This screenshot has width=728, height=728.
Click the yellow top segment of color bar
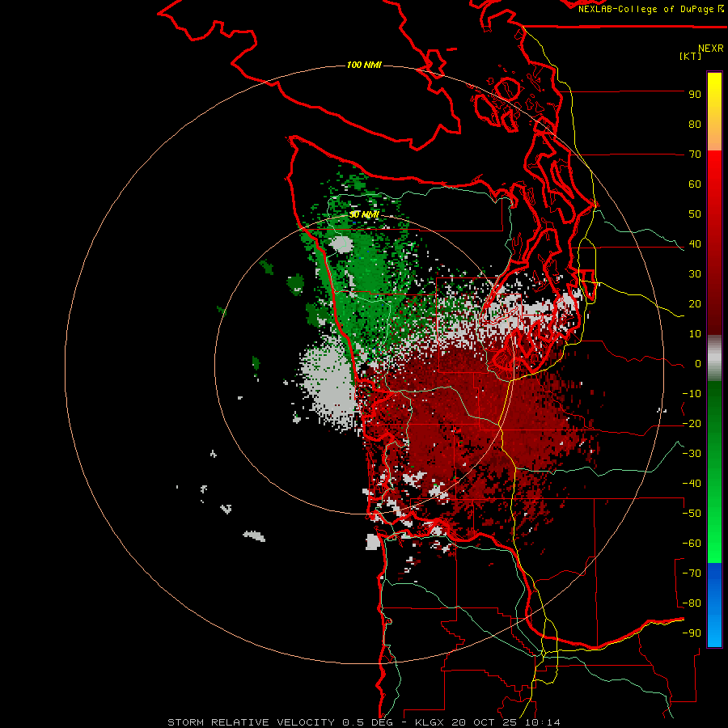(x=714, y=112)
